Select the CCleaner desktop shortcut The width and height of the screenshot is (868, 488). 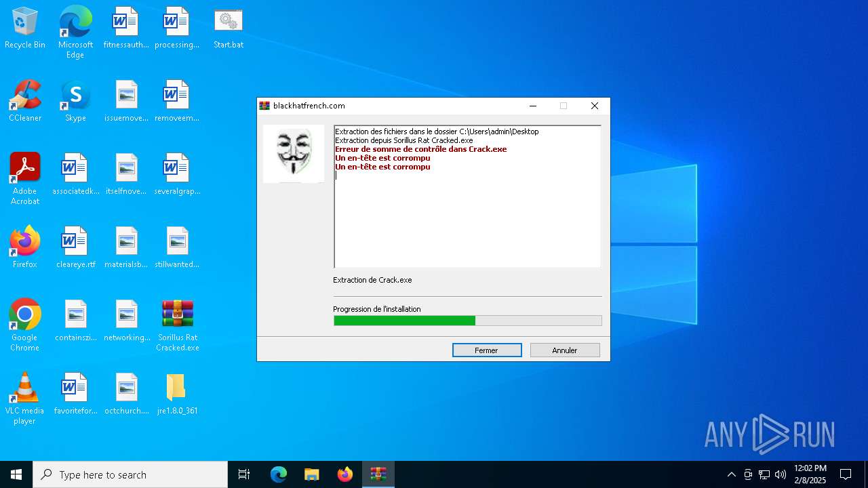pyautogui.click(x=25, y=102)
